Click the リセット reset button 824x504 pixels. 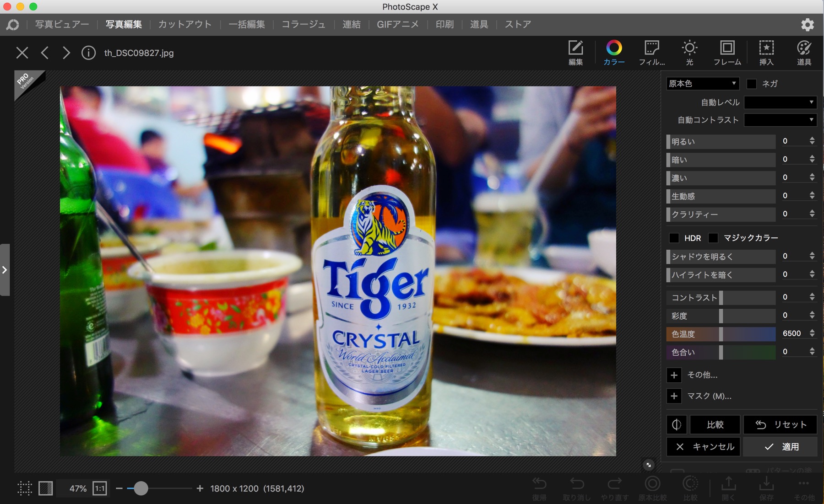[780, 424]
